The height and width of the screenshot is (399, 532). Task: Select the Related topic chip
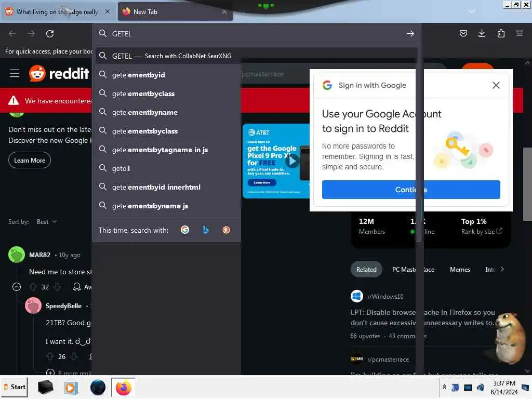pos(366,270)
